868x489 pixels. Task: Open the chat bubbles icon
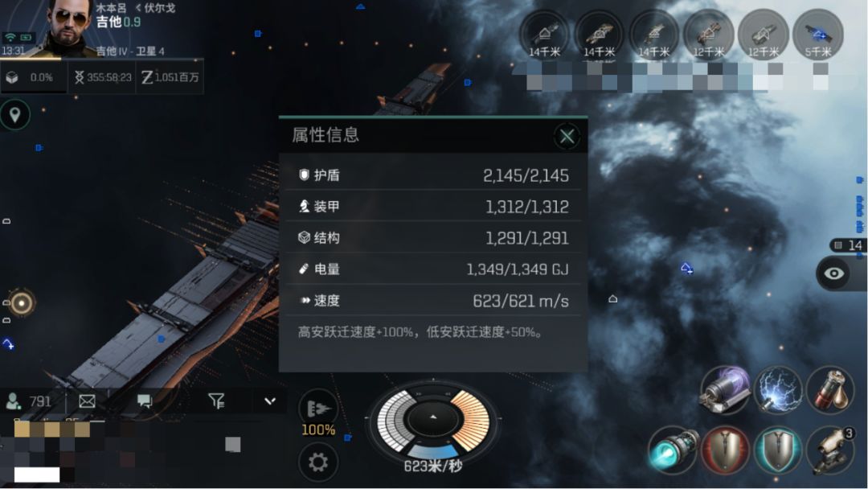(x=145, y=401)
